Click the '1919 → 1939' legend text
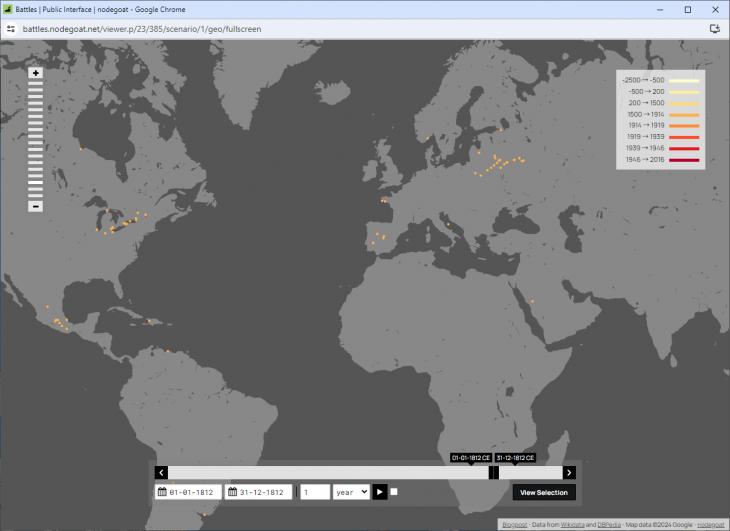Image resolution: width=730 pixels, height=531 pixels. coord(645,137)
